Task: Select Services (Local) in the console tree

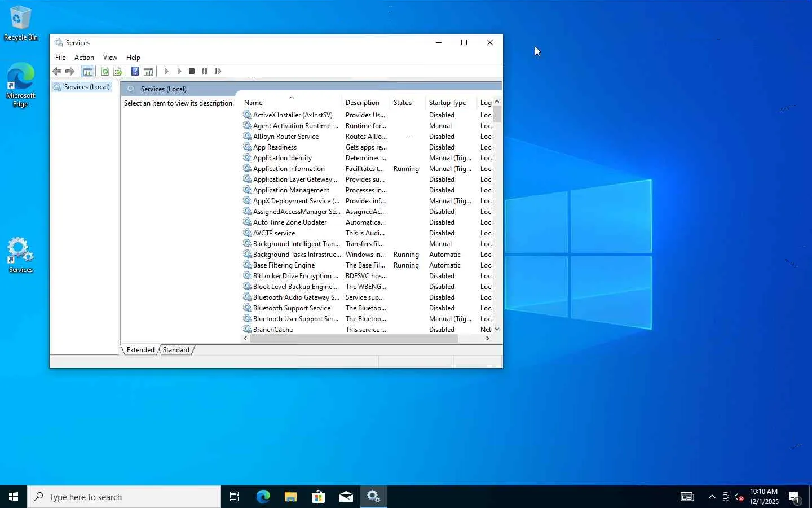Action: click(x=86, y=87)
